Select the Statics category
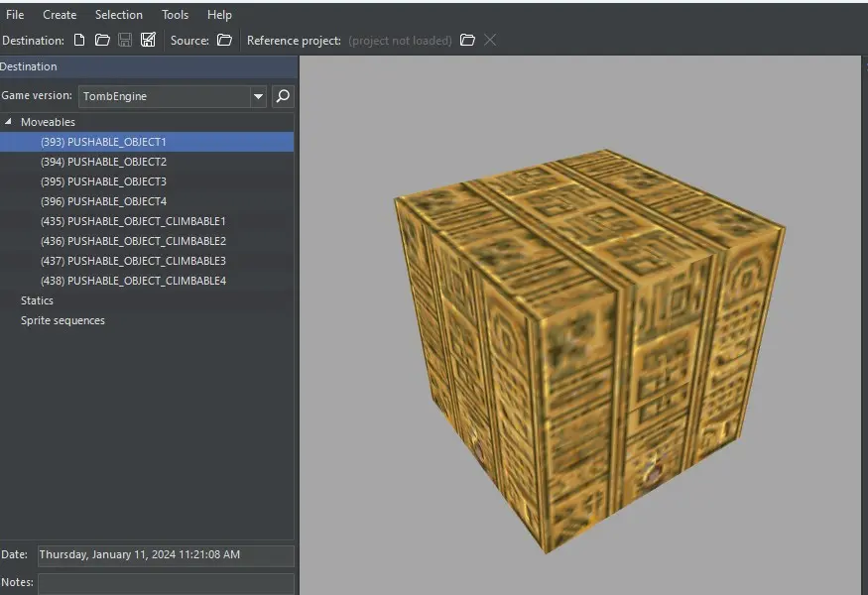 coord(37,300)
